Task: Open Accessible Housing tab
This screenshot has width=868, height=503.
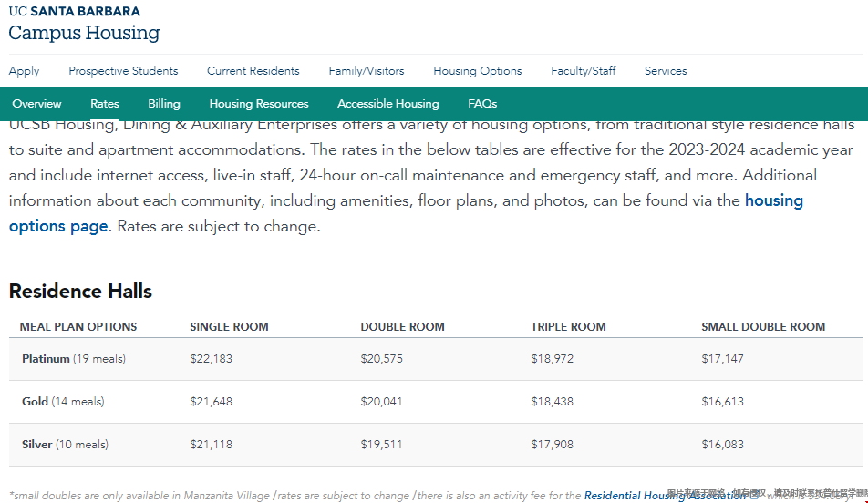Action: click(388, 104)
